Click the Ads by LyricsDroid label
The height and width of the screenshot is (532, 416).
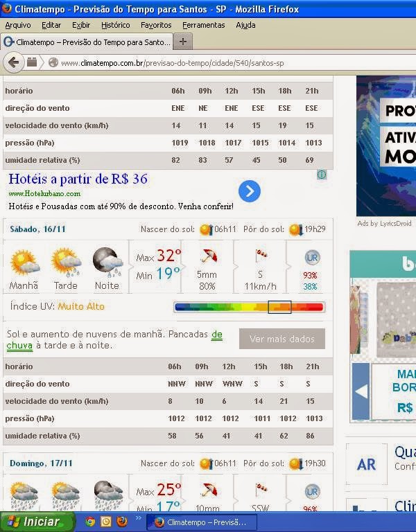pyautogui.click(x=384, y=224)
